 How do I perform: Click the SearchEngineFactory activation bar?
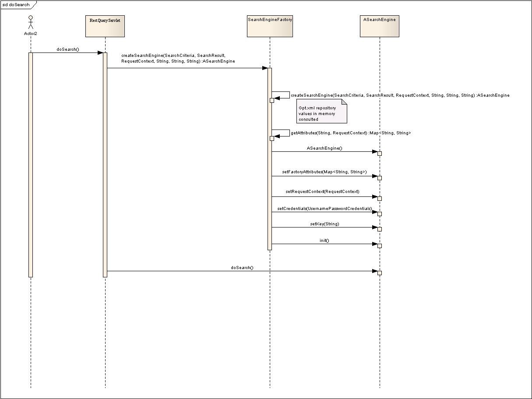(x=270, y=159)
